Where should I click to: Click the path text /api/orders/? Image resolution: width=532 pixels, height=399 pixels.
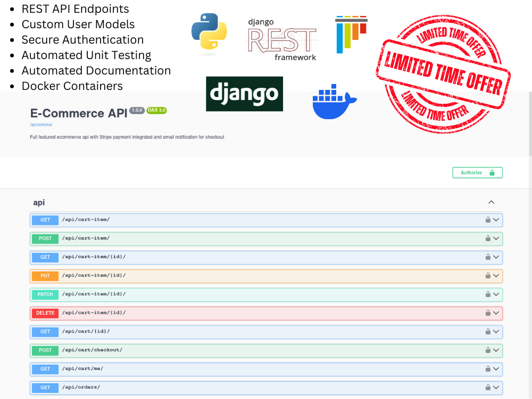click(x=81, y=387)
